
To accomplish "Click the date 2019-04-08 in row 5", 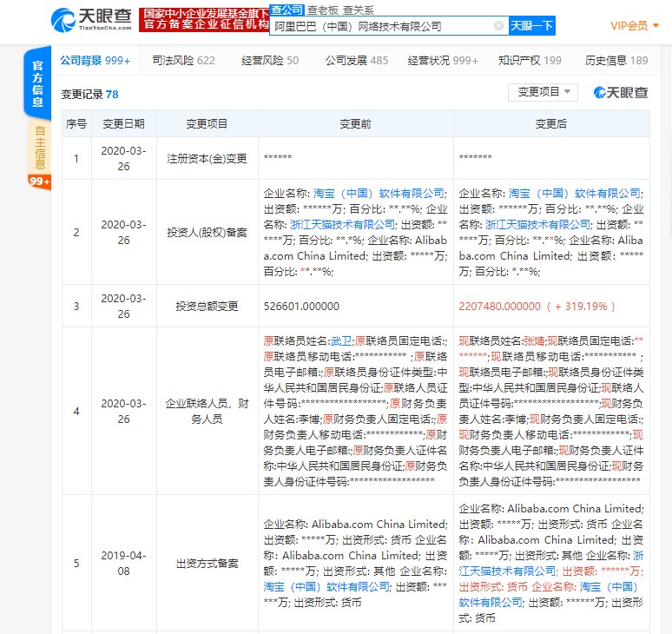I will point(123,564).
